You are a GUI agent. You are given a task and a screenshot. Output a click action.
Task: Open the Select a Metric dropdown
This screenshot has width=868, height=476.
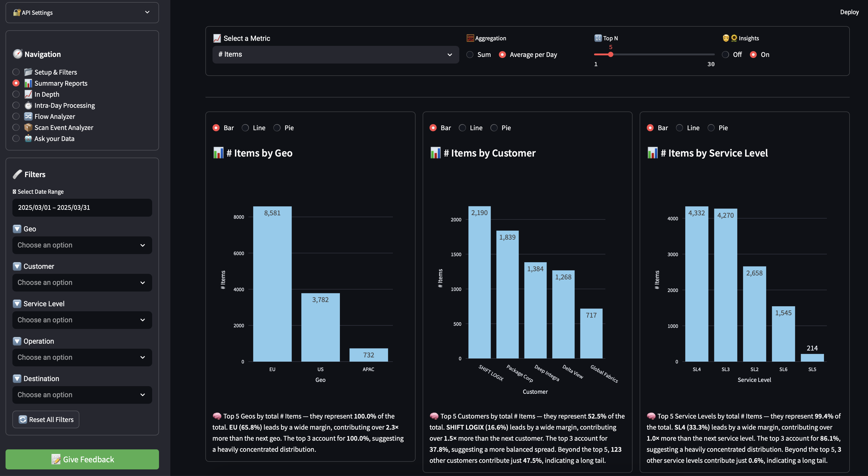tap(335, 54)
